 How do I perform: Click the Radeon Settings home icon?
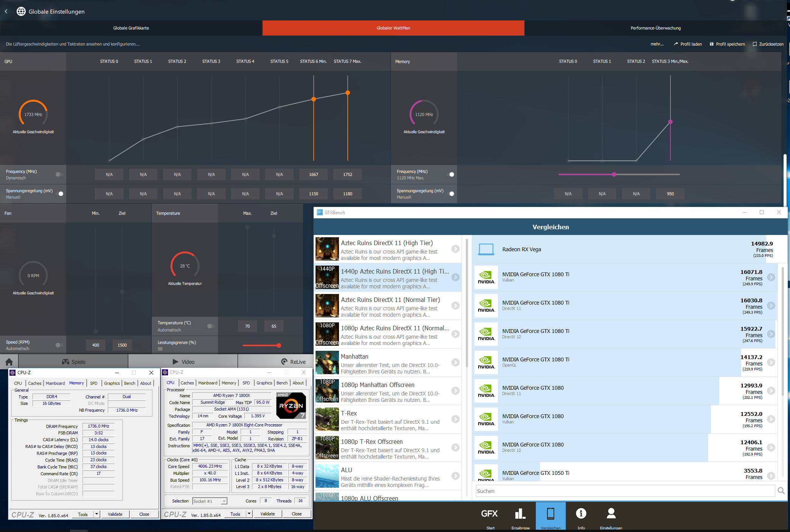coord(9,362)
